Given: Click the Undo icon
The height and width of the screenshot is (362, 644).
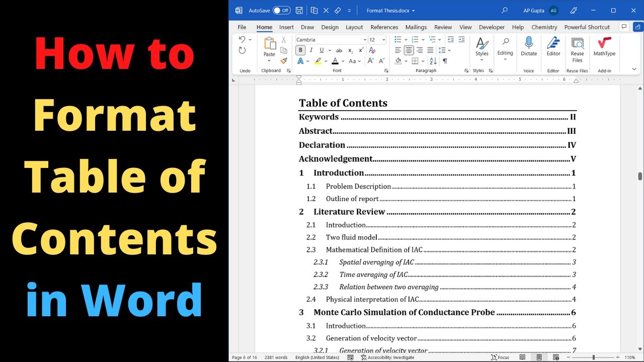Looking at the screenshot, I should click(x=242, y=40).
